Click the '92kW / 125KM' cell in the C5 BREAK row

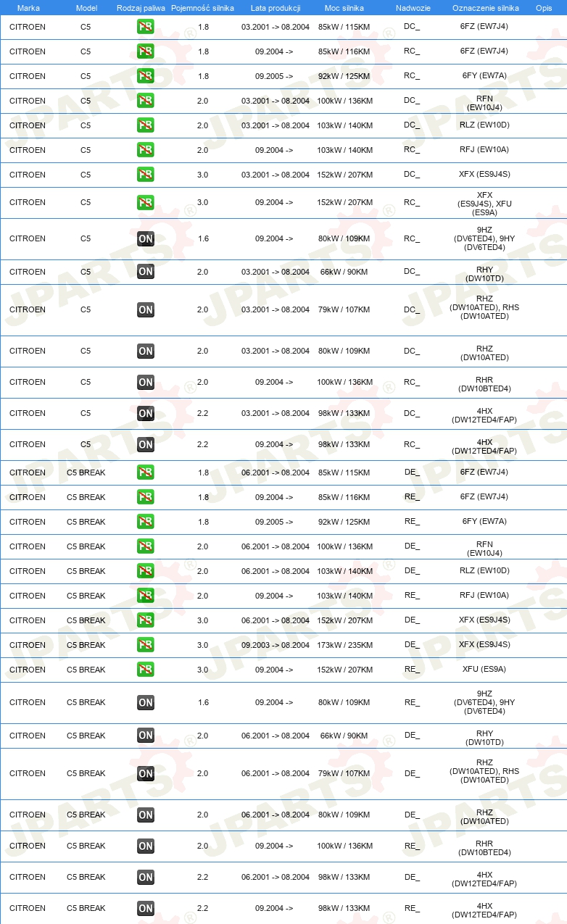[x=344, y=522]
